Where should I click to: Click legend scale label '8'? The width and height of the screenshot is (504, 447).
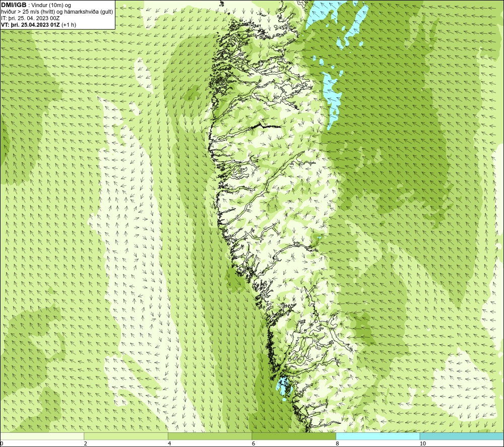click(x=338, y=444)
